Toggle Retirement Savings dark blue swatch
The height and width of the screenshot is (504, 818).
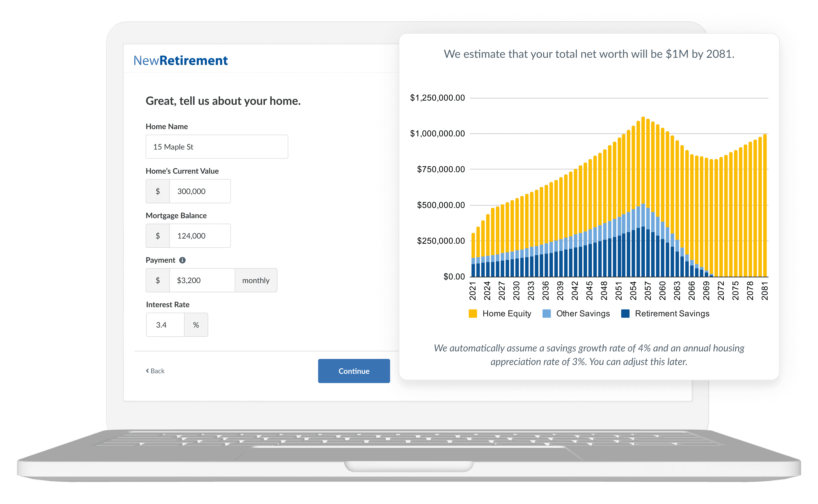click(625, 314)
